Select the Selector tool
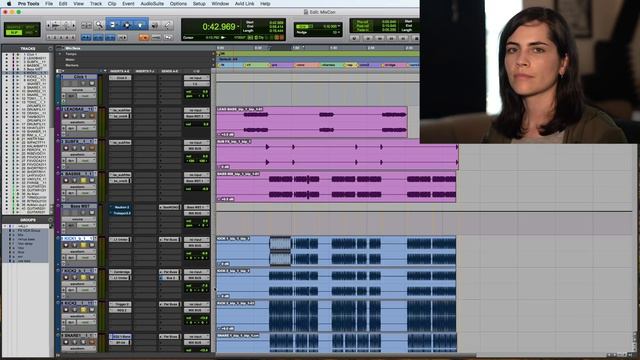 click(x=127, y=25)
